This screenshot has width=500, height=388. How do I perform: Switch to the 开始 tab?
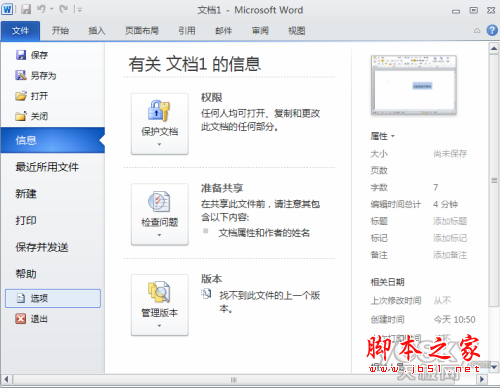point(60,31)
